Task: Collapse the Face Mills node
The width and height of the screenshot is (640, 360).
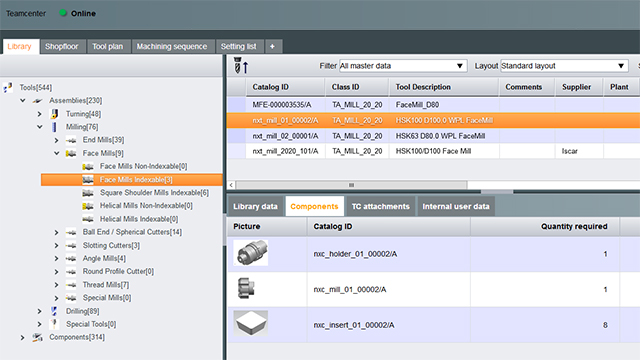Action: click(x=56, y=153)
